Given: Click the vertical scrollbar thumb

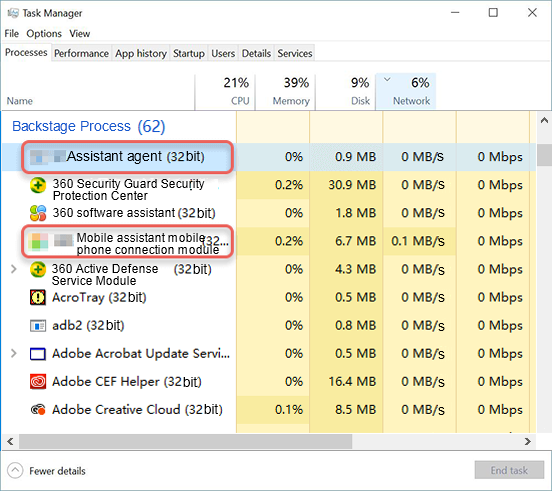Looking at the screenshot, I should click(x=544, y=155).
